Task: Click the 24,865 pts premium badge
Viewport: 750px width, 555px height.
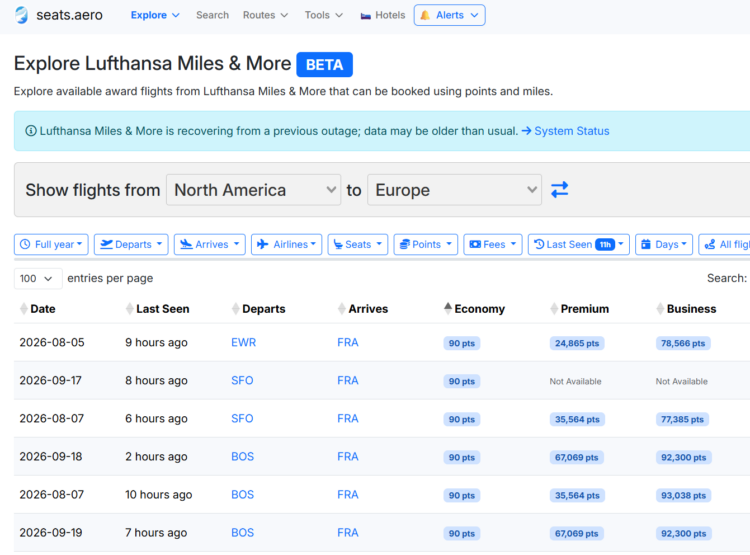Action: (577, 343)
